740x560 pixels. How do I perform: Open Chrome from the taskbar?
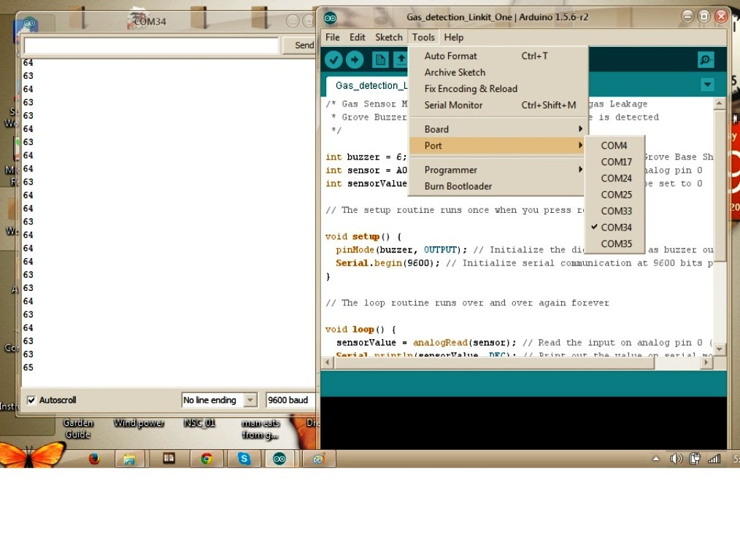207,459
